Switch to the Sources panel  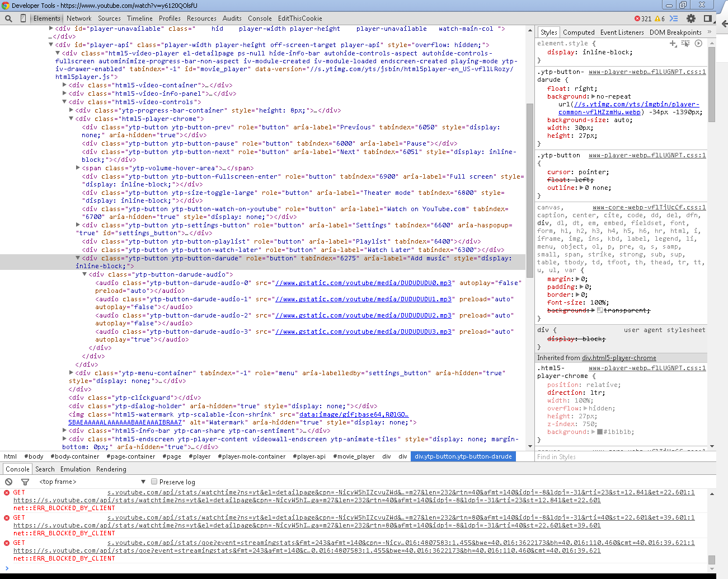click(109, 18)
